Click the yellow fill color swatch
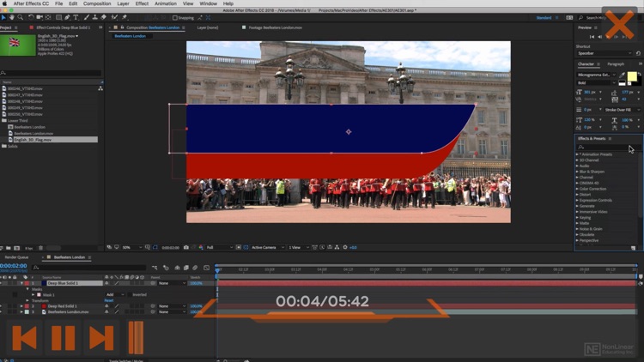This screenshot has width=644, height=362. (632, 76)
